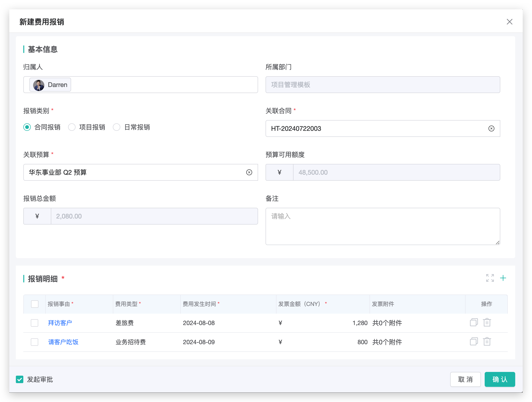The height and width of the screenshot is (402, 532).
Task: Check the select-all checkbox in table header
Action: (35, 304)
